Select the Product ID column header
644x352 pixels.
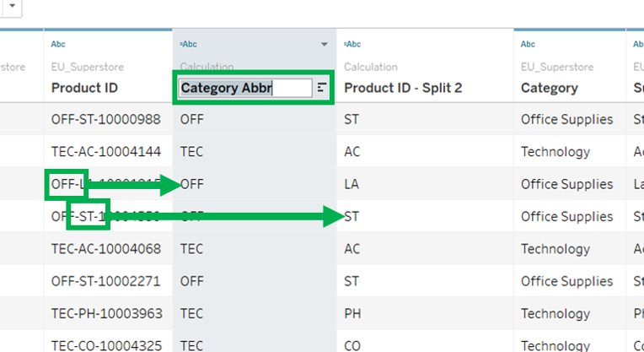pyautogui.click(x=84, y=88)
